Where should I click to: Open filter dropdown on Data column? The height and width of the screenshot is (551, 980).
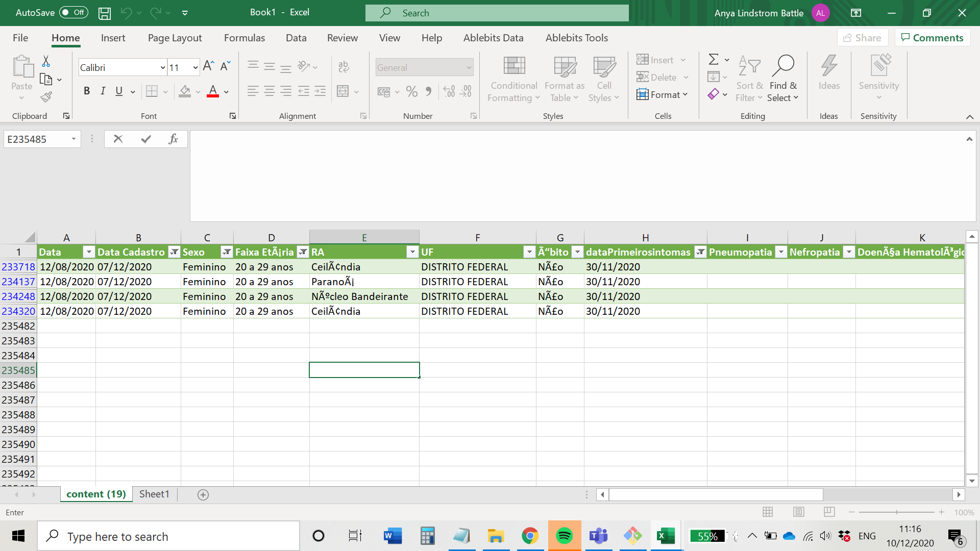[89, 252]
